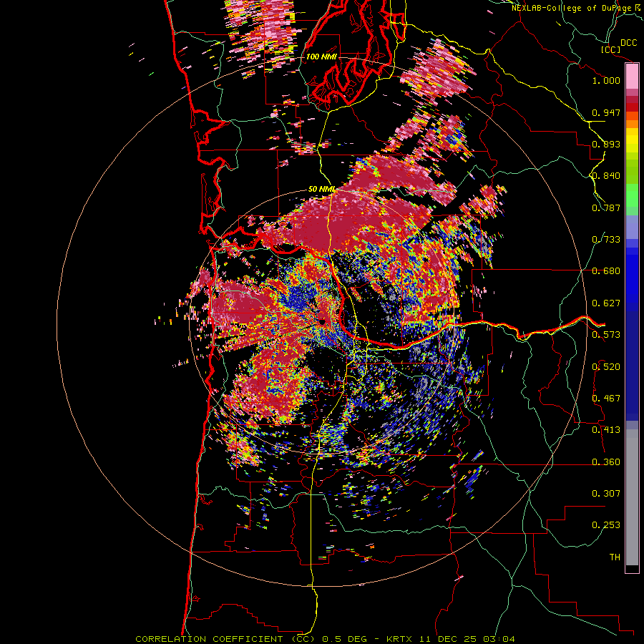Pick the light pink band in the color bar
This screenshot has height=644, width=644.
click(x=632, y=77)
